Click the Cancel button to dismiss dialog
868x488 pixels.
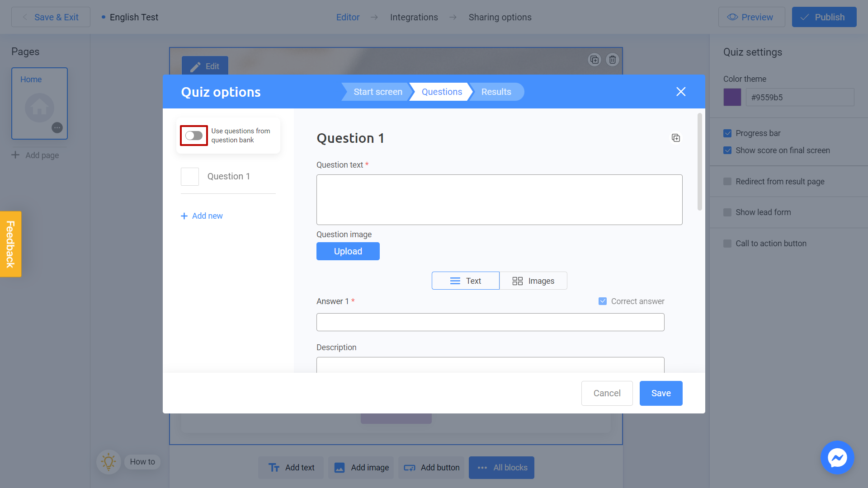[607, 393]
